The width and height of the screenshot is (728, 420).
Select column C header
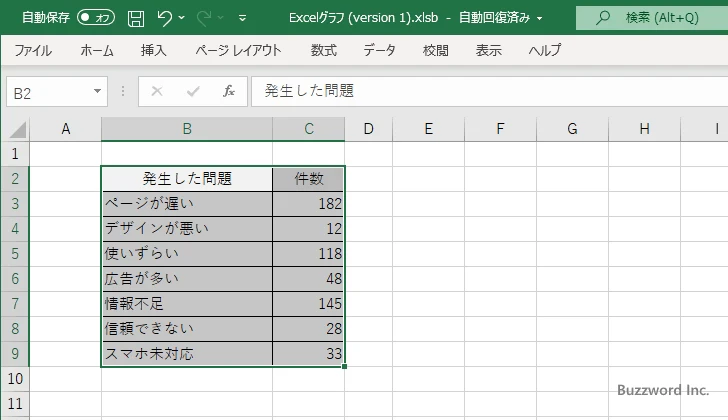[309, 129]
